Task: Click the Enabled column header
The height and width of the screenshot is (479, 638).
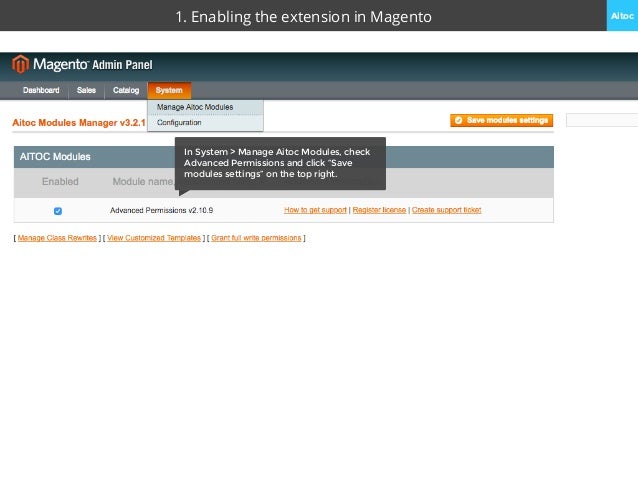Action: 60,182
